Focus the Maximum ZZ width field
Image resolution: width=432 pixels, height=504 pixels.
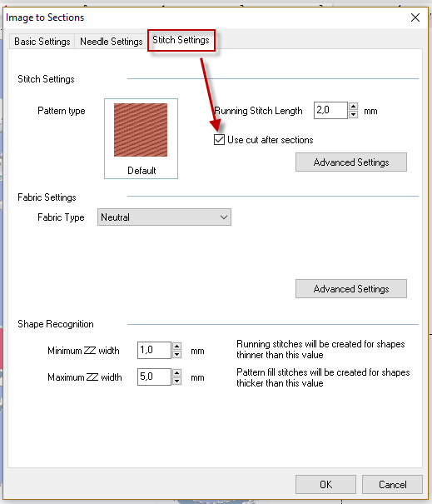coord(154,377)
